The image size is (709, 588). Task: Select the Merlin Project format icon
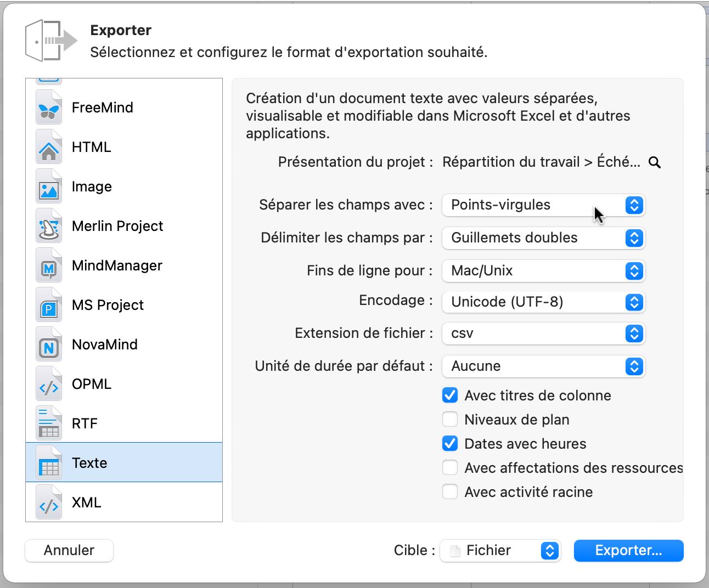[x=48, y=225]
